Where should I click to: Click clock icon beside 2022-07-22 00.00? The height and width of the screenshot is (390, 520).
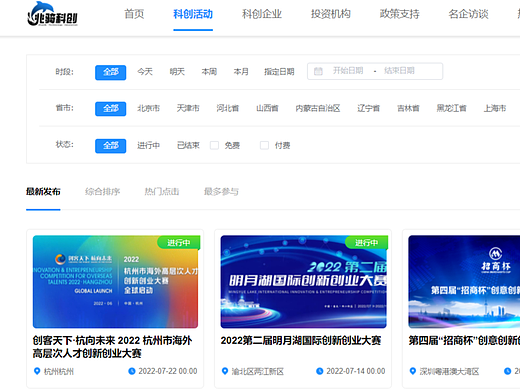(x=132, y=371)
